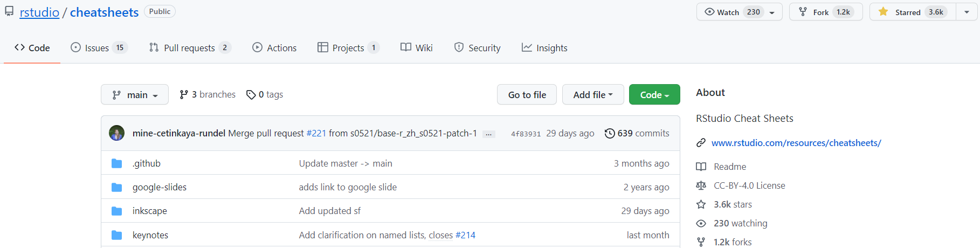Open 'adds link to google slide' commit
The width and height of the screenshot is (980, 248).
348,187
